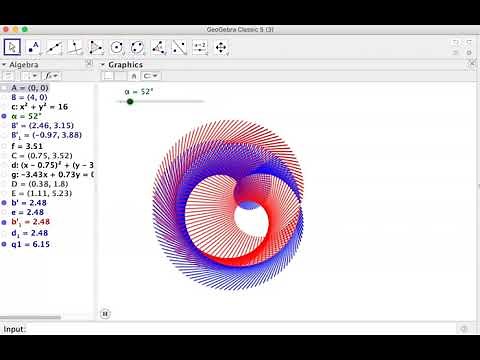This screenshot has height=360, width=480.
Task: Toggle visibility circle of q1 = 6.15
Action: pos(4,244)
